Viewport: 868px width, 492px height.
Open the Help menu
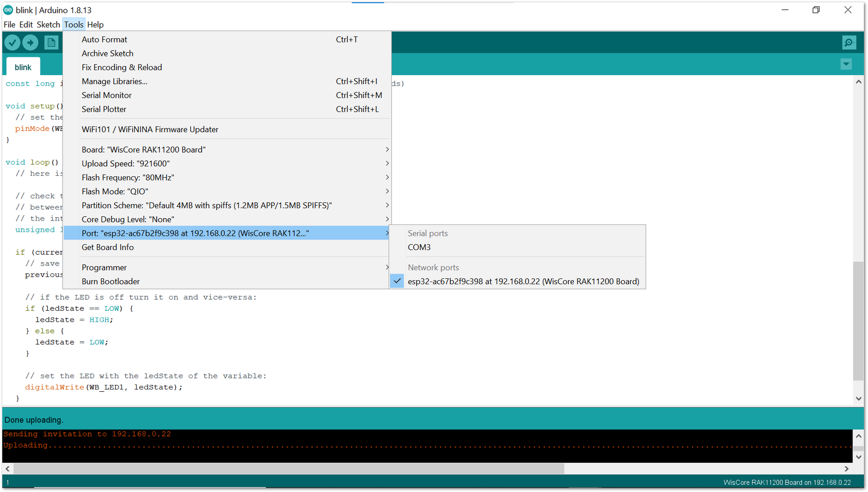tap(96, 25)
